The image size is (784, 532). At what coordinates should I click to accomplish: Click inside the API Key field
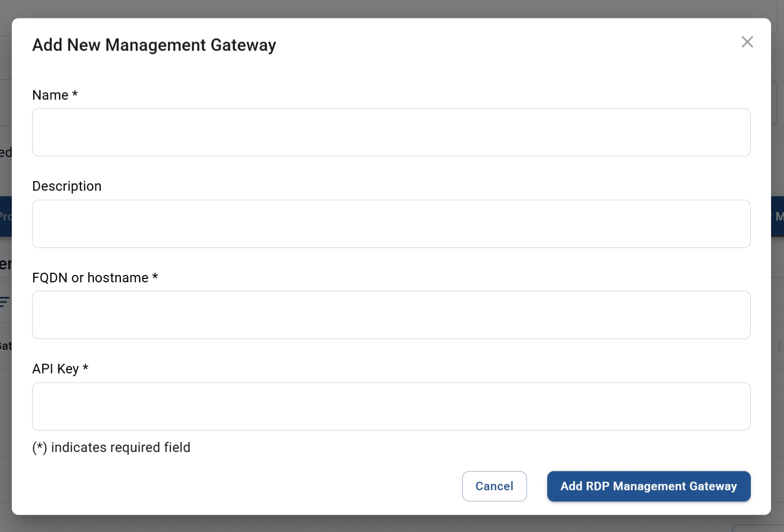pyautogui.click(x=391, y=407)
